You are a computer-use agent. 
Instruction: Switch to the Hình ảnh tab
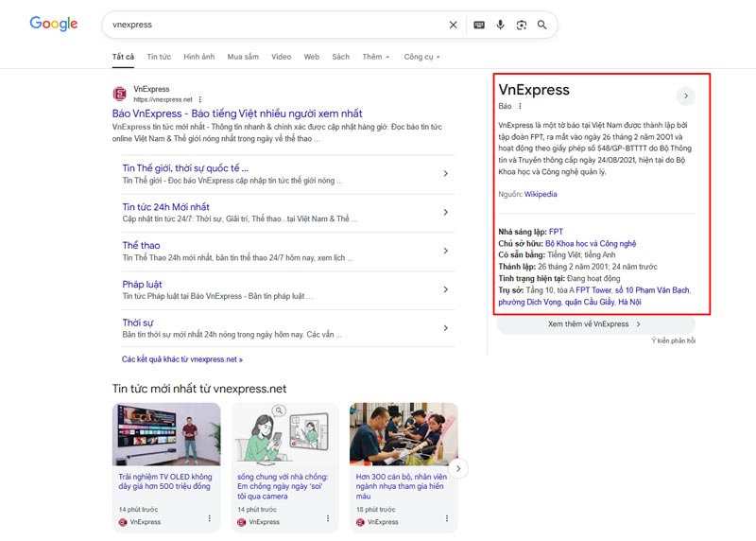click(x=198, y=57)
